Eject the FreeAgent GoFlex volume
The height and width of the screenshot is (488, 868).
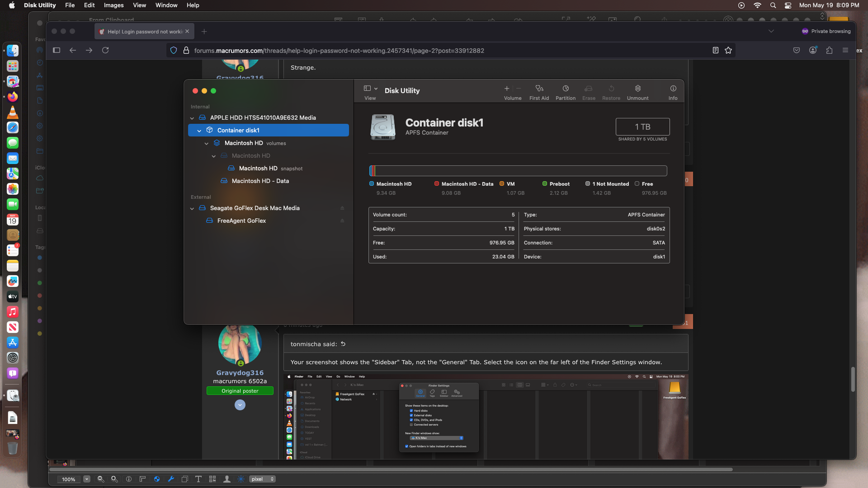tap(342, 221)
